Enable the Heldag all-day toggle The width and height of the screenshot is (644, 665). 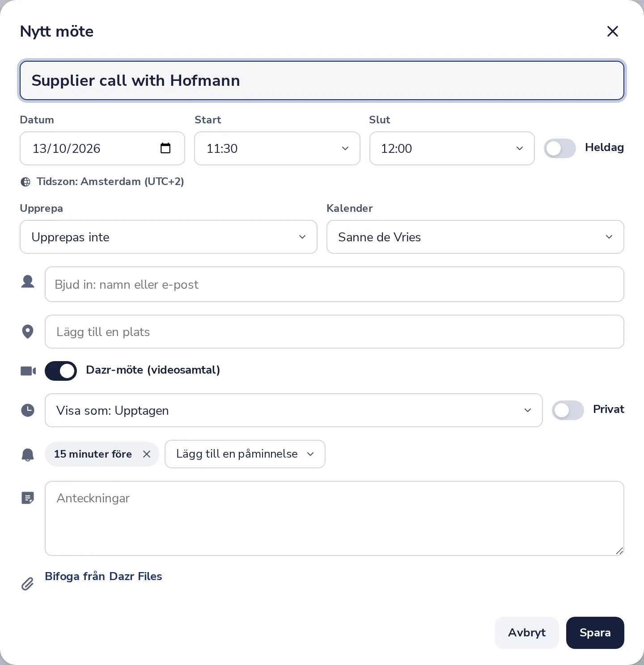point(560,148)
